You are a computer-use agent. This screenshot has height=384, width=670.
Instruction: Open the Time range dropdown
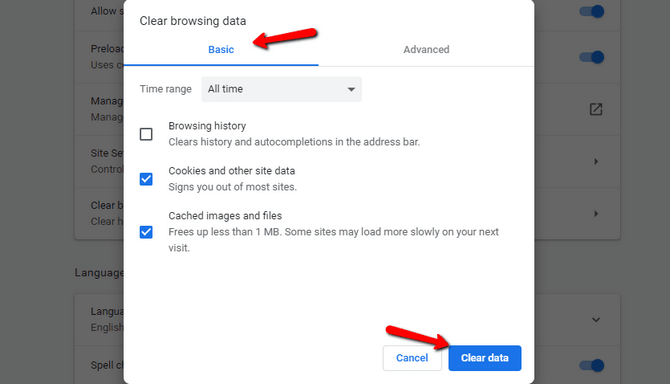pos(282,89)
